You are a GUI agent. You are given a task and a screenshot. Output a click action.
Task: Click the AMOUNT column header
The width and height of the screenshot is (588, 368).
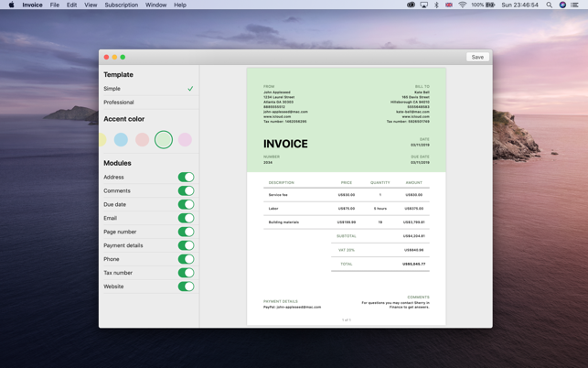click(x=413, y=182)
